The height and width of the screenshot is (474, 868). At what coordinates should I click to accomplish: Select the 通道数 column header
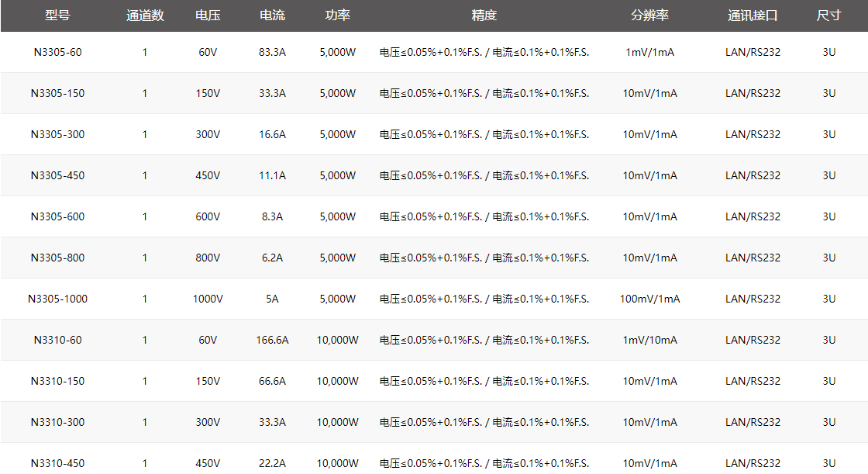pos(145,16)
